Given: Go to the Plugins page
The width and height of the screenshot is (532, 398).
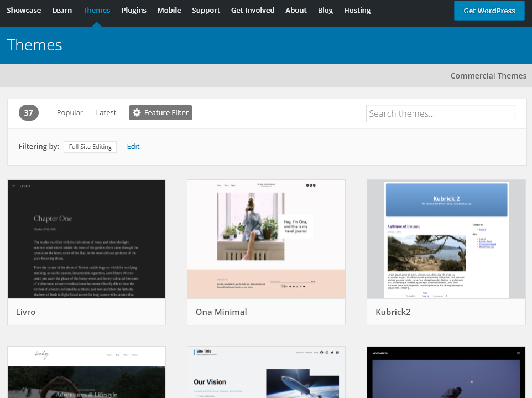Looking at the screenshot, I should pos(134,10).
